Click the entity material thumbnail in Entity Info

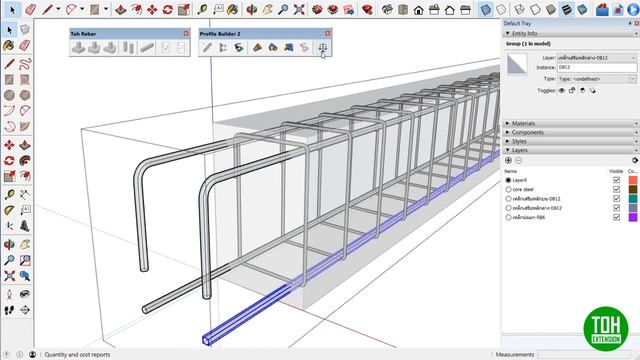click(x=517, y=64)
